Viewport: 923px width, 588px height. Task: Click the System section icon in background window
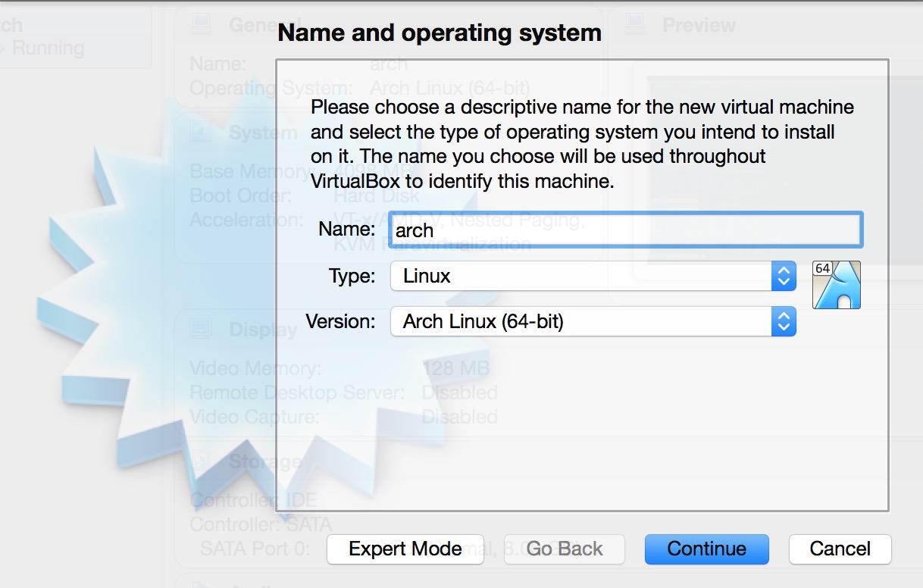[x=201, y=133]
